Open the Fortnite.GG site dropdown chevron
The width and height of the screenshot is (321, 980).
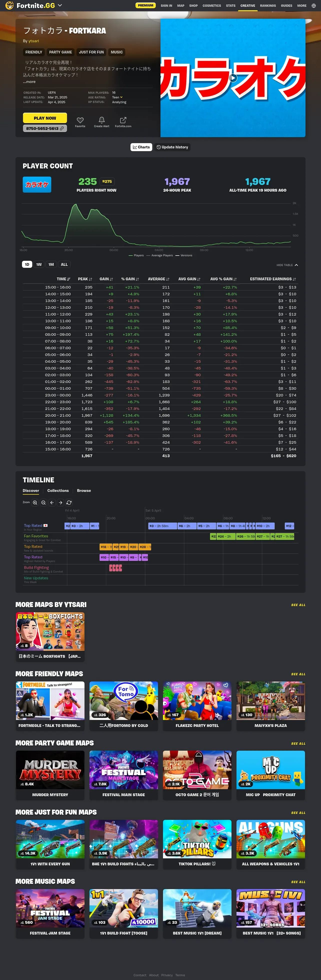(60, 5)
